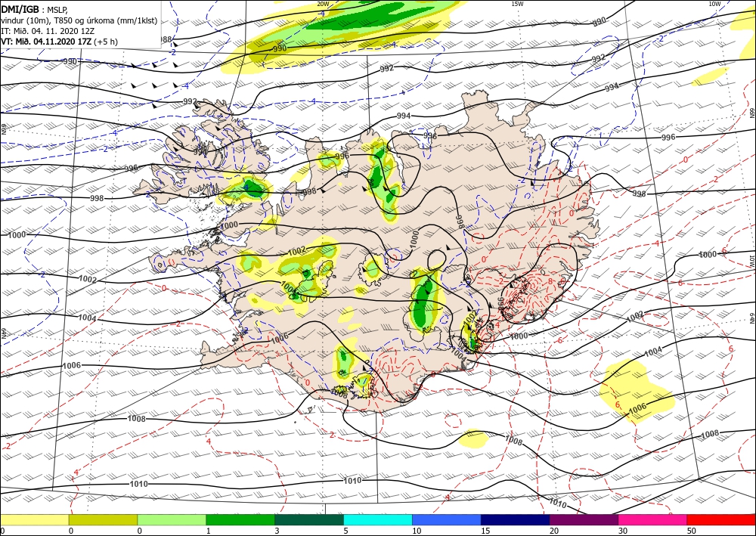Image resolution: width=756 pixels, height=536 pixels.
Task: Click the legend scale value "15"
Action: [485, 531]
